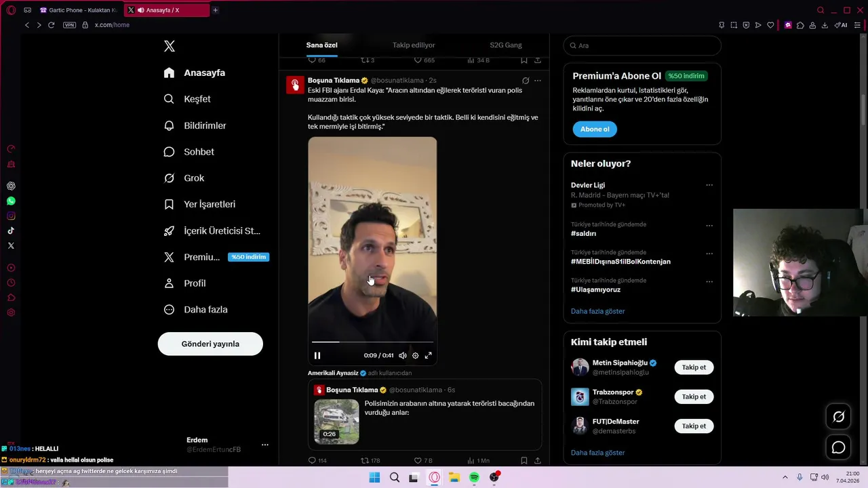Viewport: 868px width, 488px height.
Task: Open more options for Boşuna Tıklama tweet
Action: (538, 80)
